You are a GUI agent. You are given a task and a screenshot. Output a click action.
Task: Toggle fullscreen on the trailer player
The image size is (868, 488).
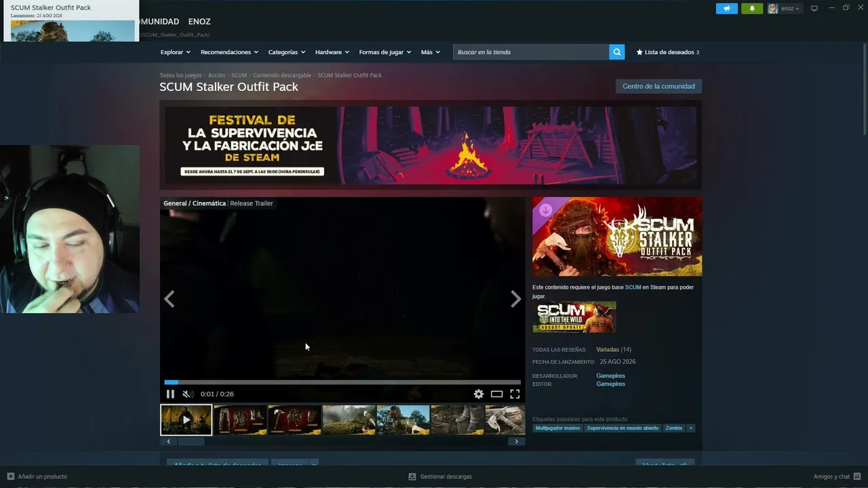(x=515, y=394)
